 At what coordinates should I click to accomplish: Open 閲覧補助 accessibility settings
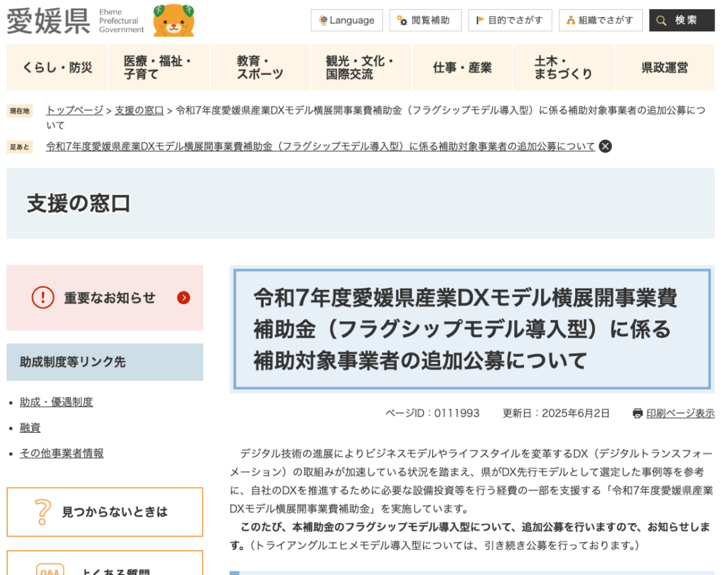point(425,21)
